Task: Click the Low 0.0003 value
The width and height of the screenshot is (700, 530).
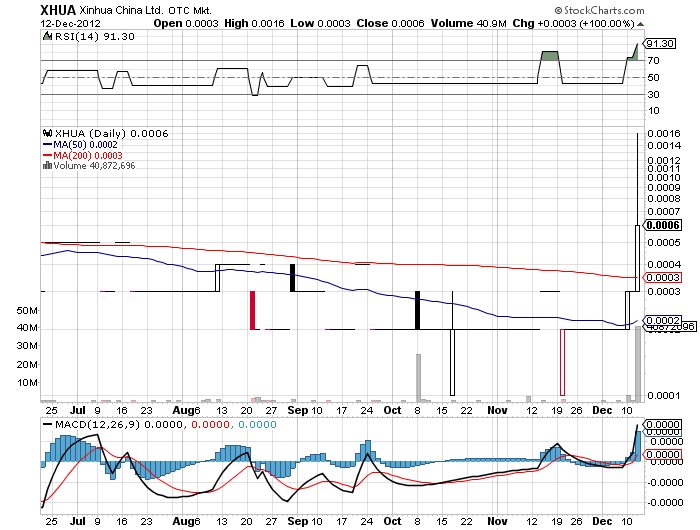Action: tap(320, 24)
